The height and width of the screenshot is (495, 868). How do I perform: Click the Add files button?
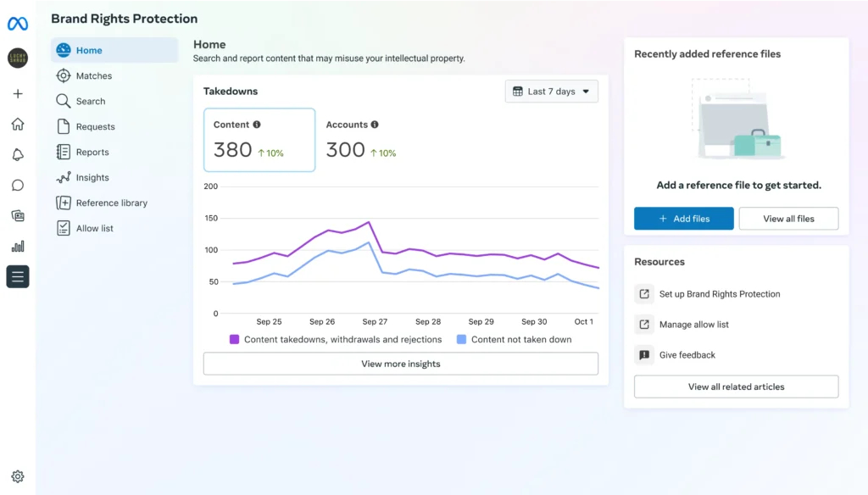[683, 219]
